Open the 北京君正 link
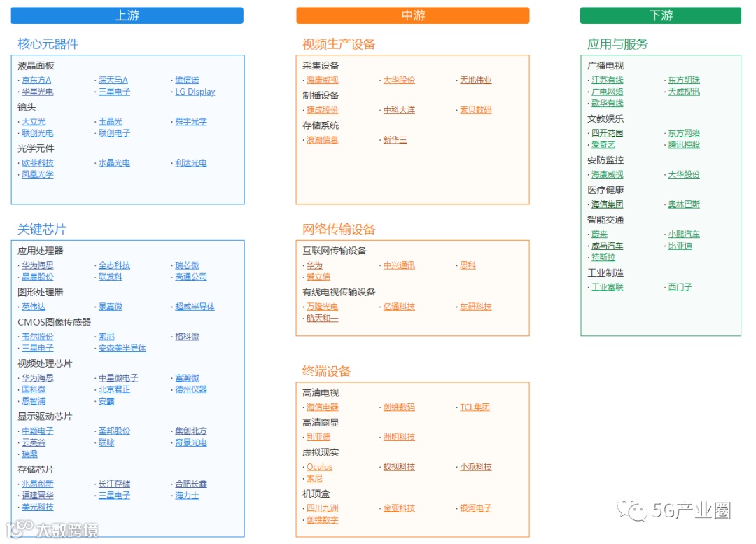 point(114,390)
